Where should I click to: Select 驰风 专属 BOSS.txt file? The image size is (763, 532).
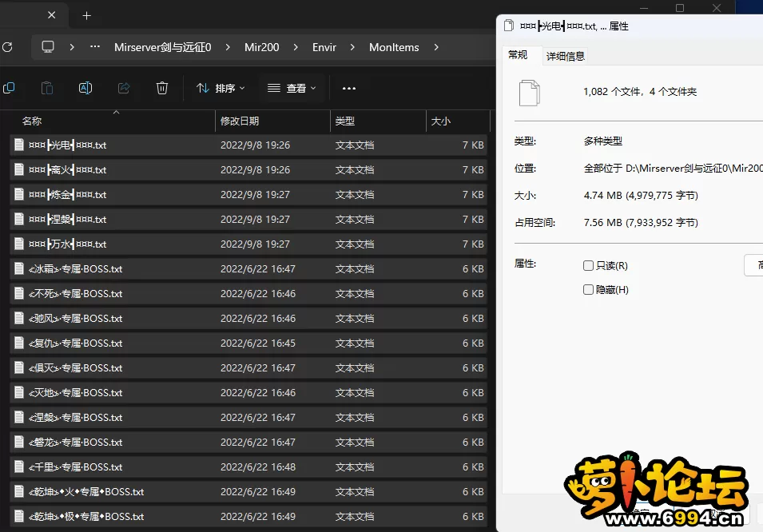[248, 318]
